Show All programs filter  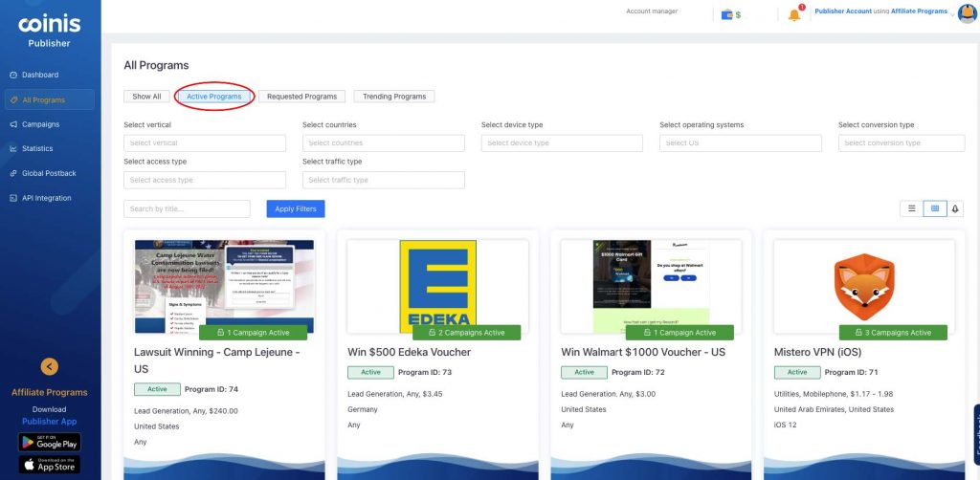click(146, 97)
